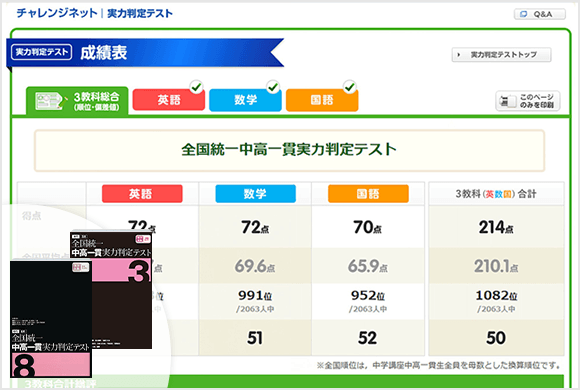Click the blue 数学 column header label
Viewport: 580px width, 390px height.
[256, 194]
